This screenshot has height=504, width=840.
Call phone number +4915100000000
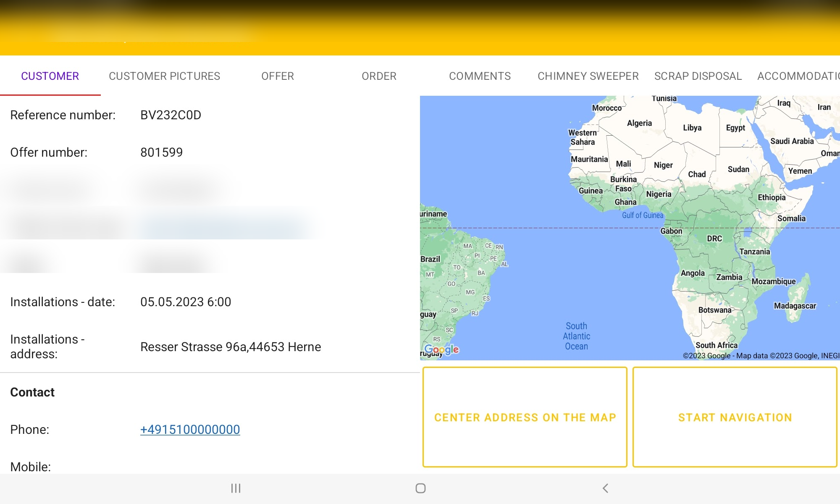(190, 429)
